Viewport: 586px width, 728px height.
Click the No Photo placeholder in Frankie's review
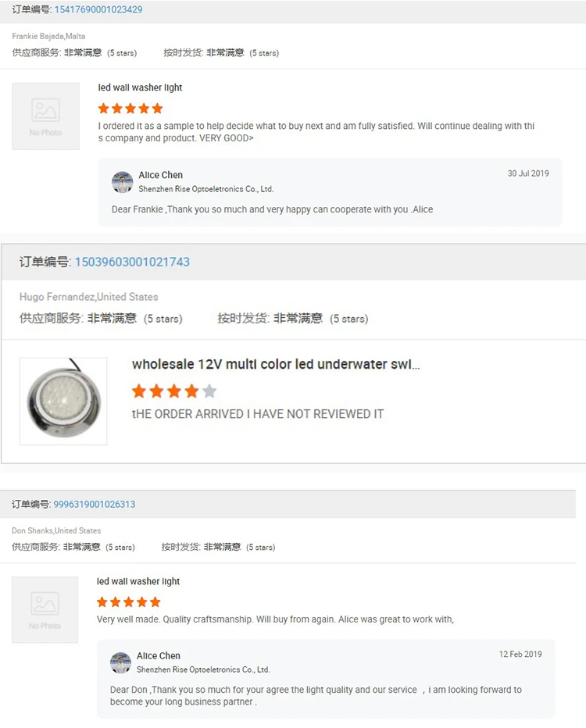pos(45,116)
